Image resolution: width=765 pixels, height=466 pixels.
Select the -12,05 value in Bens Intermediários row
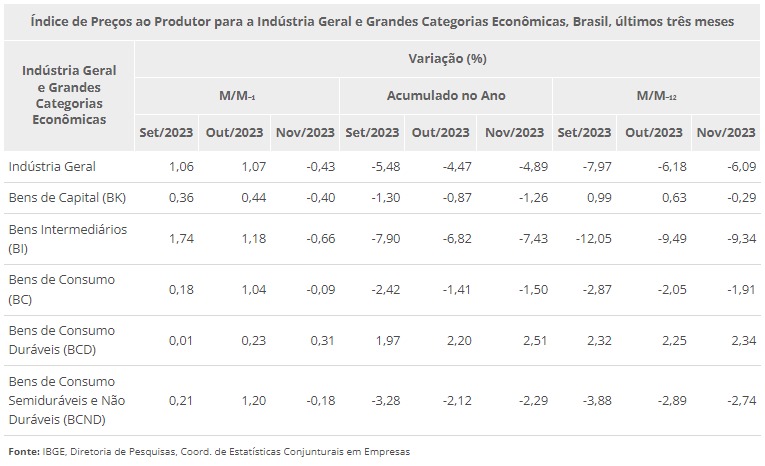click(591, 238)
